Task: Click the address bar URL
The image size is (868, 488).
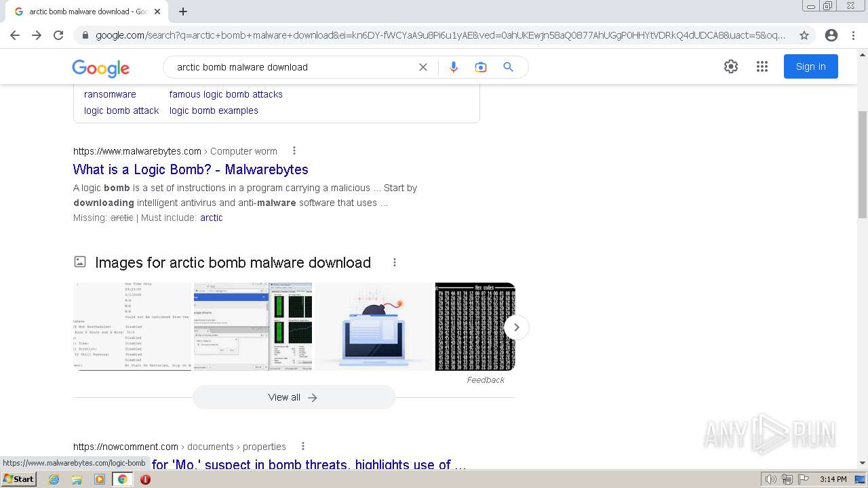Action: tap(441, 35)
